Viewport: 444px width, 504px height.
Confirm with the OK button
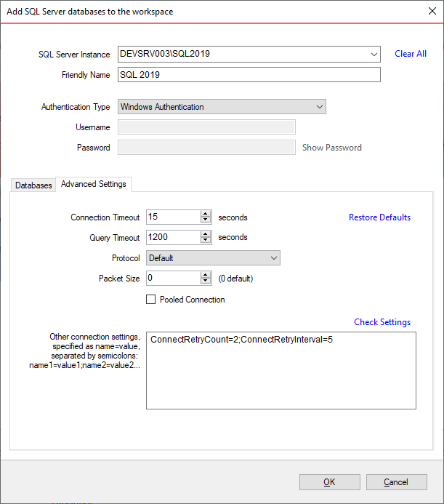(x=330, y=482)
